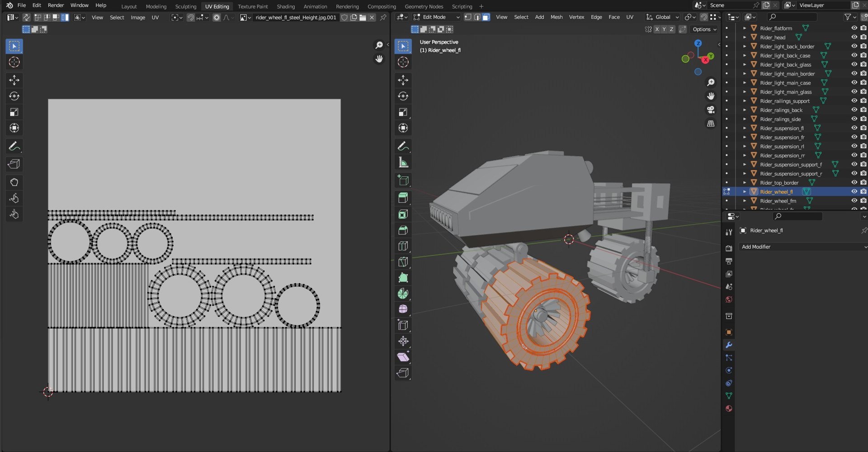Screen dimensions: 868x452
Task: Select the Relax tool in UV editor
Action: tap(14, 198)
